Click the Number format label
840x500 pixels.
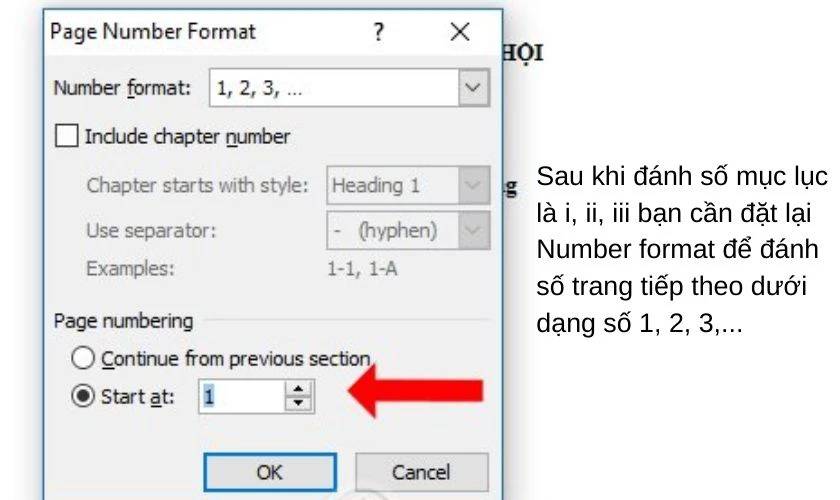coord(122,88)
